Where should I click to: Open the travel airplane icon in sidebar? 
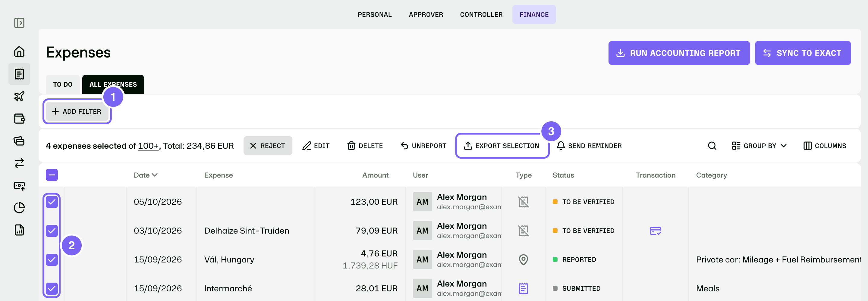(19, 96)
